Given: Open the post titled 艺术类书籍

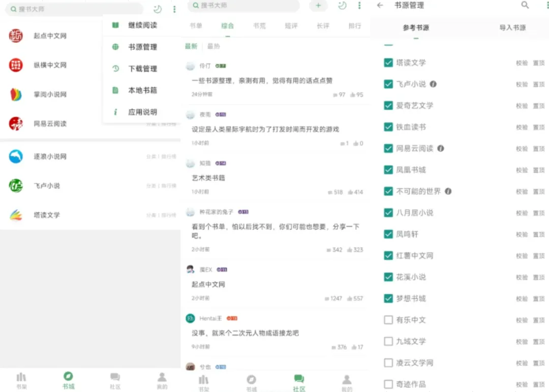Looking at the screenshot, I should click(208, 178).
